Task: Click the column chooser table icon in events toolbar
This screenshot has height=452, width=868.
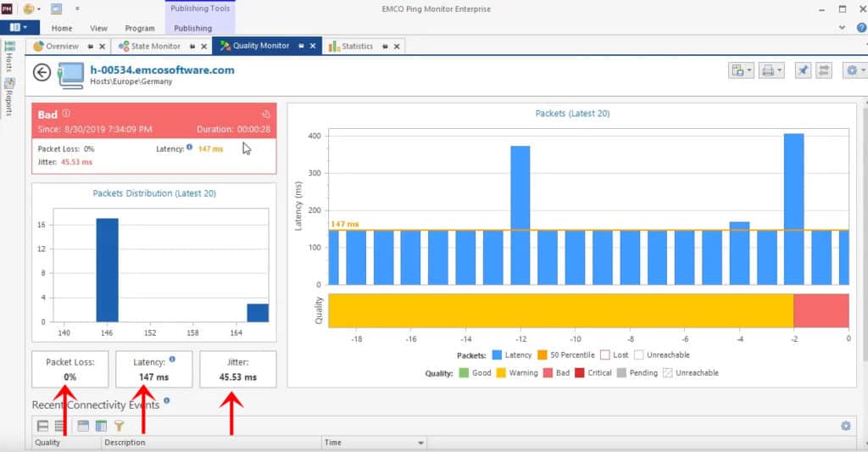Action: coord(101,426)
